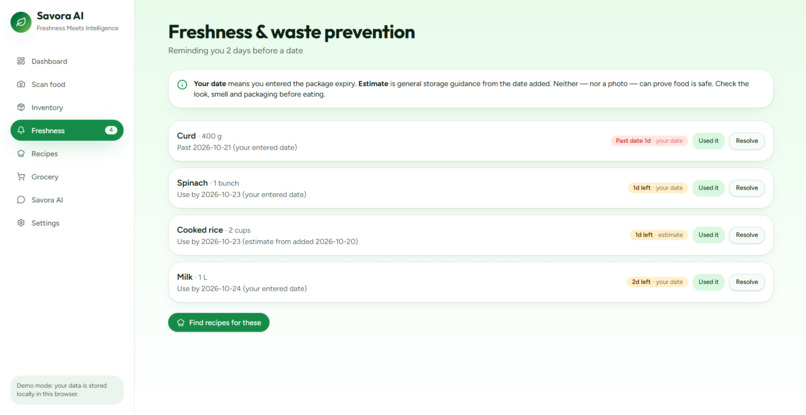Click the Inventory box icon
This screenshot has width=806, height=415.
point(21,107)
